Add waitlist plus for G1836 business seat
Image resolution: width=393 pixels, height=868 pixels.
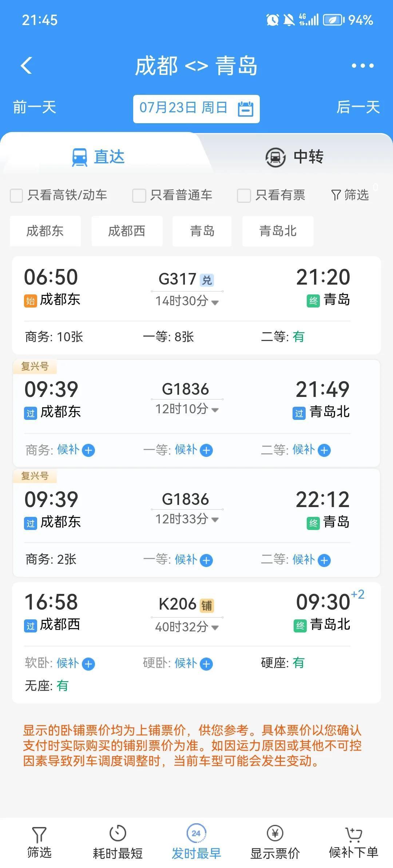88,450
